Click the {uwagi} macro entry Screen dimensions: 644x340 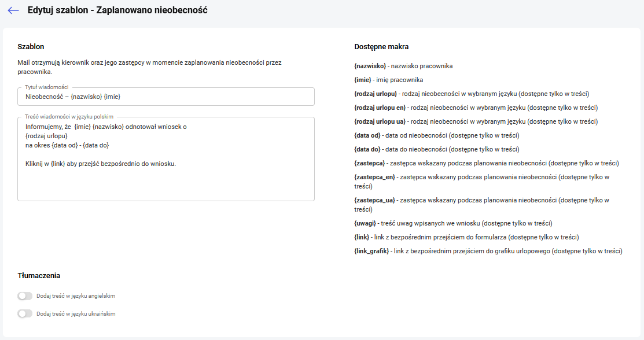click(365, 223)
